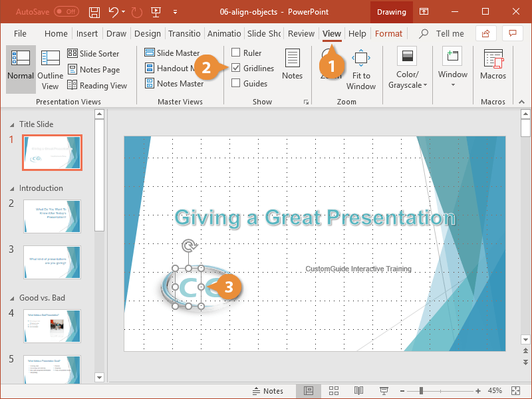The height and width of the screenshot is (399, 532).
Task: Start Slide Show from Quick Access toolbar
Action: pyautogui.click(x=155, y=11)
